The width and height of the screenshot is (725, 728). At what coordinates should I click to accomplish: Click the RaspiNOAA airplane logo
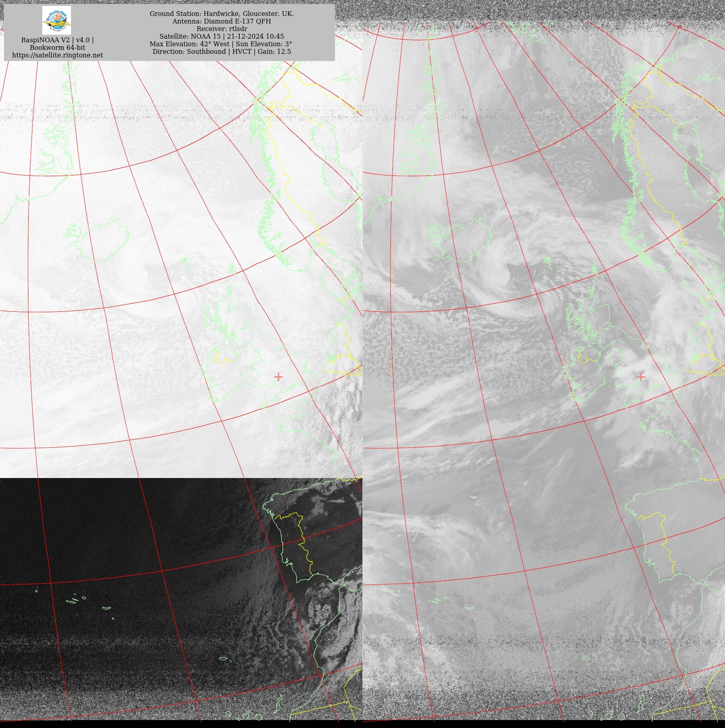click(57, 20)
